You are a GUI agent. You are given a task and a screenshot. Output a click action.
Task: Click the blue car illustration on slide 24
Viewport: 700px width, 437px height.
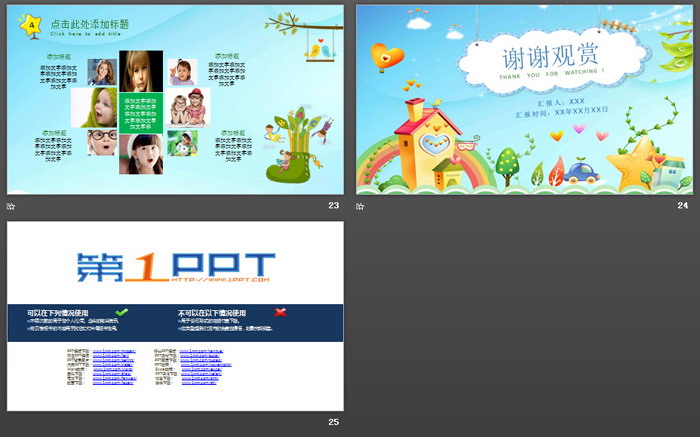coord(581,173)
